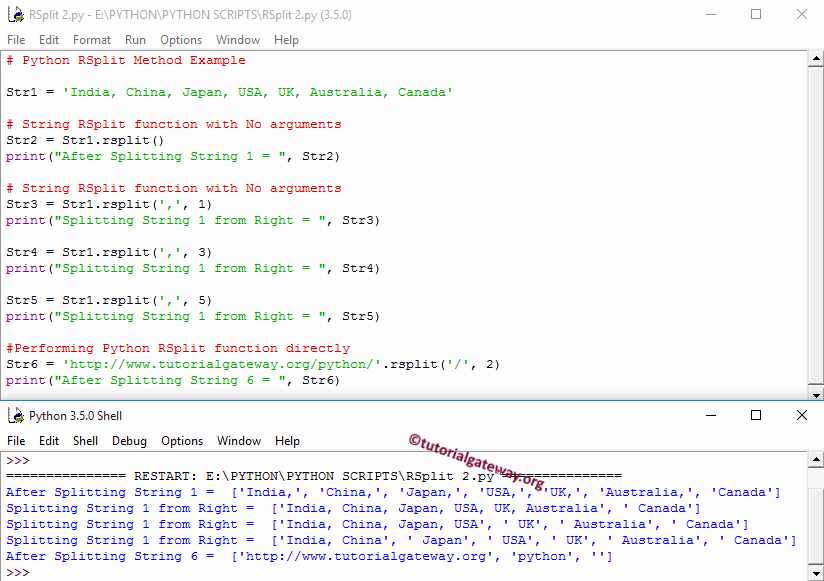Click the IDLE icon in the editor title bar
Screen dimensions: 824x581
point(14,15)
